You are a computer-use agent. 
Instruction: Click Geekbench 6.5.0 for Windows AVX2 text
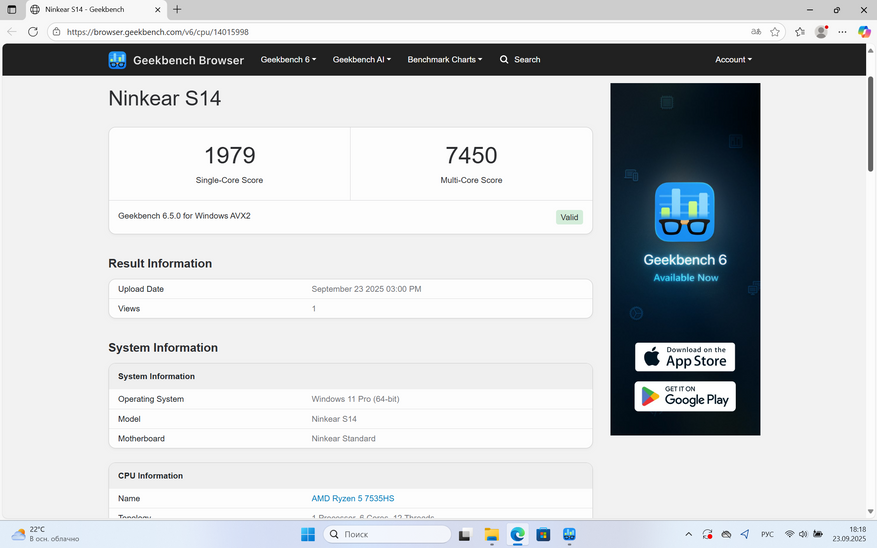pyautogui.click(x=184, y=216)
